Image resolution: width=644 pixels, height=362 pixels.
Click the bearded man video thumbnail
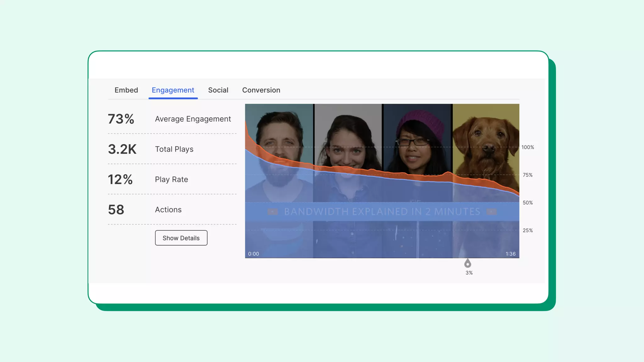pos(279,138)
